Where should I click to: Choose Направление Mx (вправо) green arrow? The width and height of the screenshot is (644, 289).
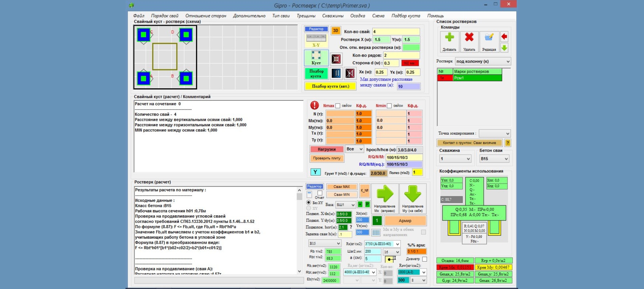click(x=385, y=199)
